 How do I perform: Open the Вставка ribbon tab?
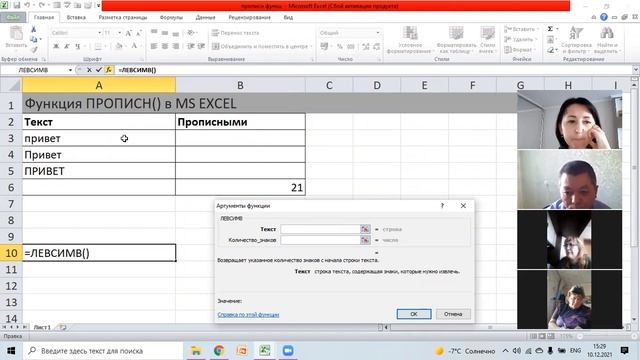point(76,17)
